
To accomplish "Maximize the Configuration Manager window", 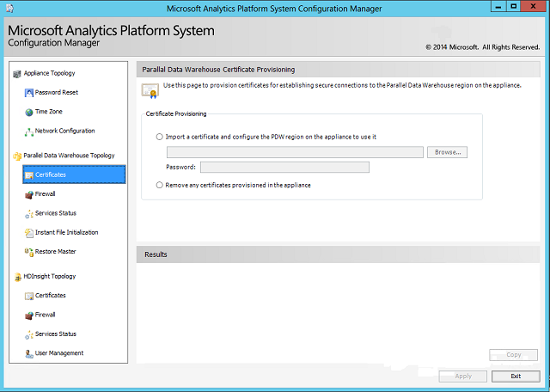I will (x=514, y=7).
